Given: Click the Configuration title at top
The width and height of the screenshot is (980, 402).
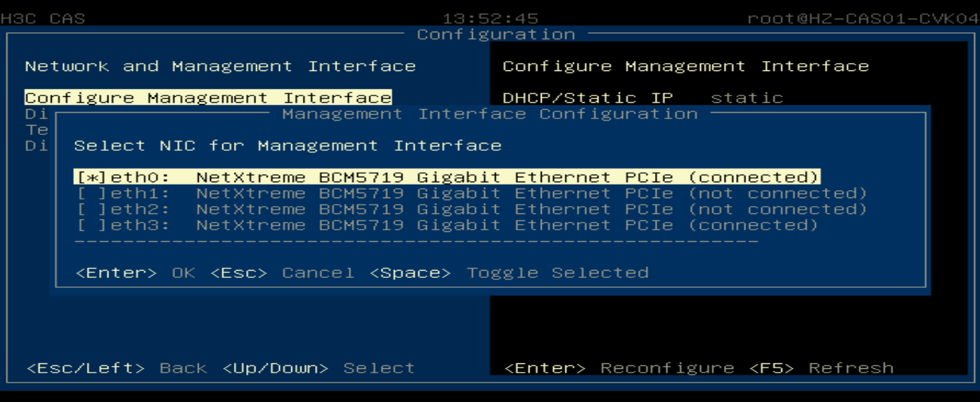Looking at the screenshot, I should click(496, 34).
